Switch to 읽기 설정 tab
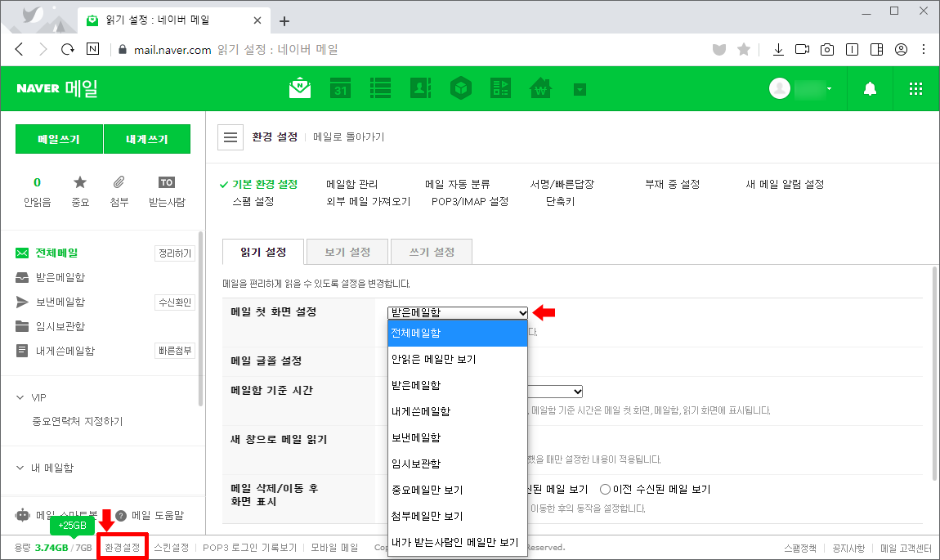940x560 pixels. tap(263, 252)
